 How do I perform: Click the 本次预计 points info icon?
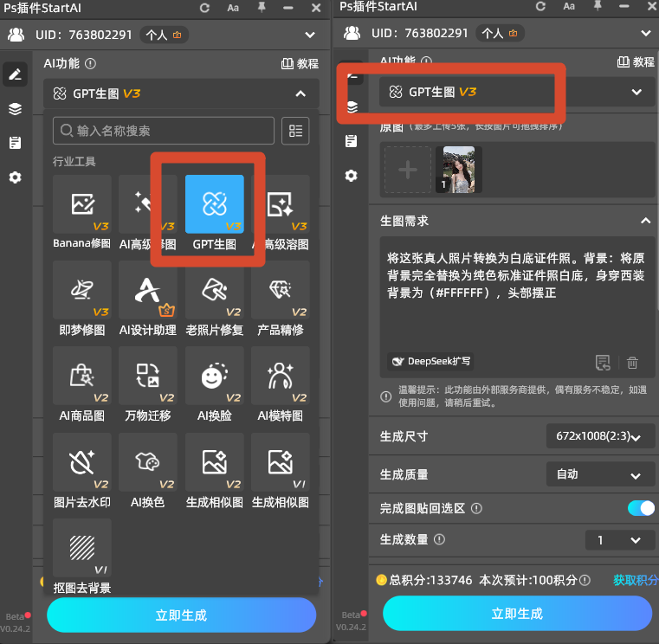(585, 580)
